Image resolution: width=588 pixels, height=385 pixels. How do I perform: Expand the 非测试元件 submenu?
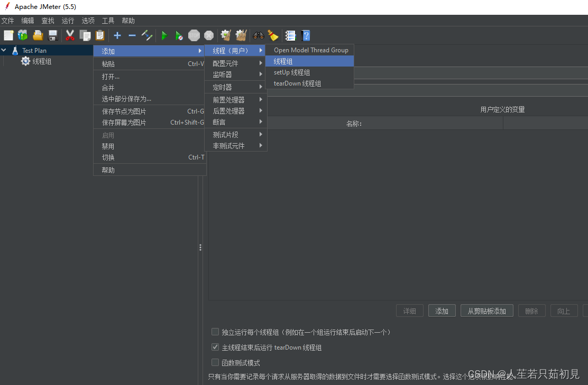click(235, 146)
